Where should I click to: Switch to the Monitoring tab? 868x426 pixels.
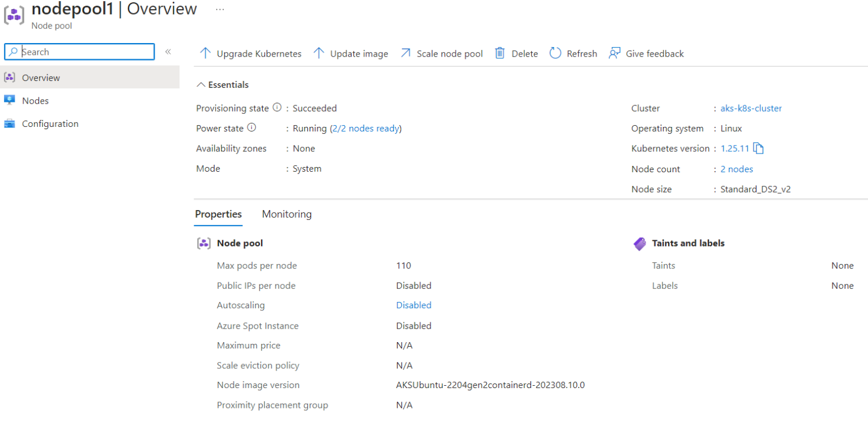287,214
